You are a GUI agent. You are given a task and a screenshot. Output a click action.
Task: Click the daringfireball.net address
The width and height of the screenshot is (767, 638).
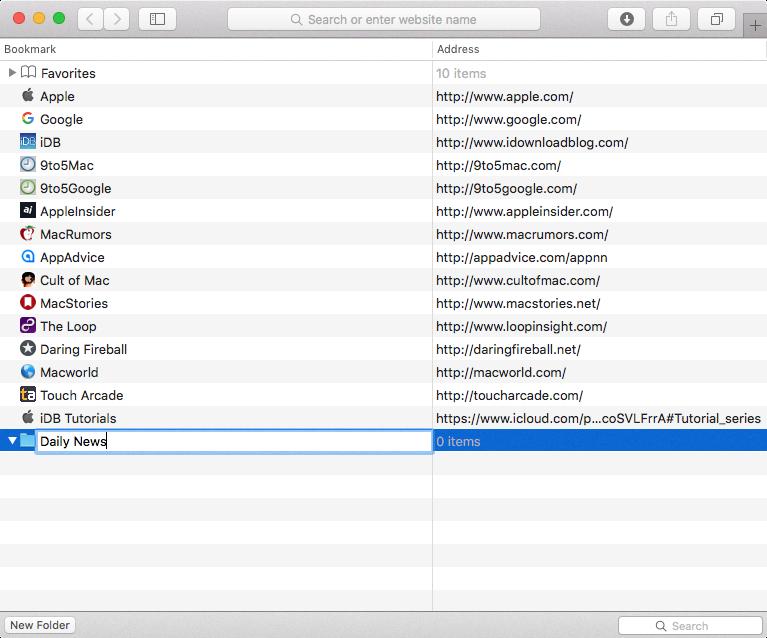(x=508, y=349)
